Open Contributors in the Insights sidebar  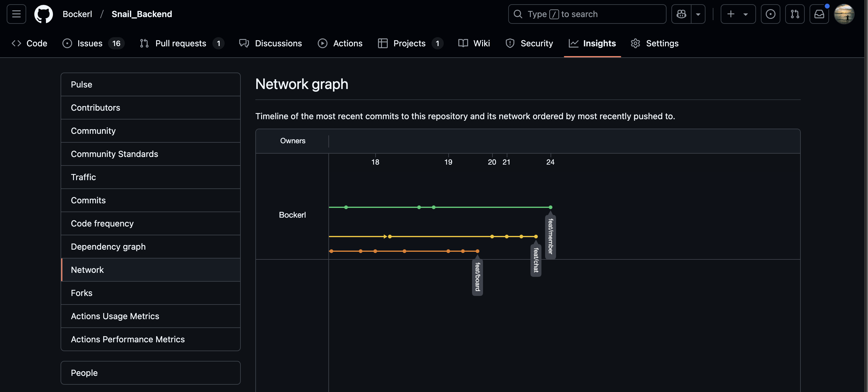coord(95,108)
